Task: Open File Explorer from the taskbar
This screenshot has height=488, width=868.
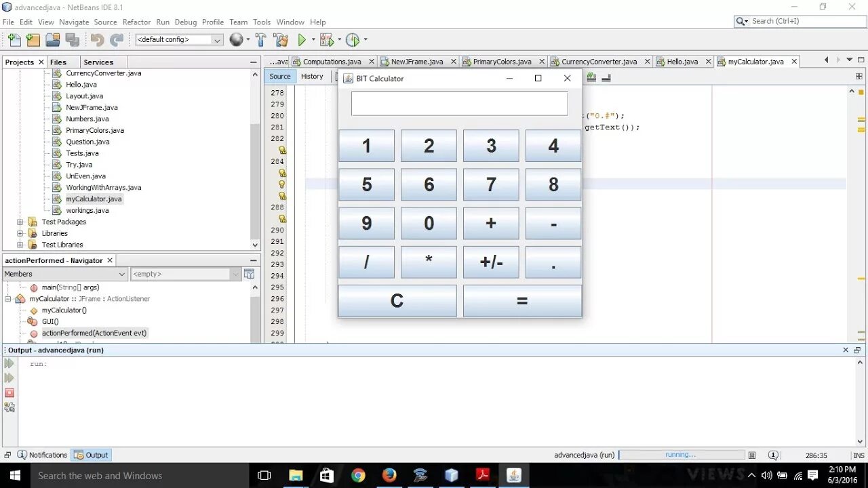Action: point(296,476)
